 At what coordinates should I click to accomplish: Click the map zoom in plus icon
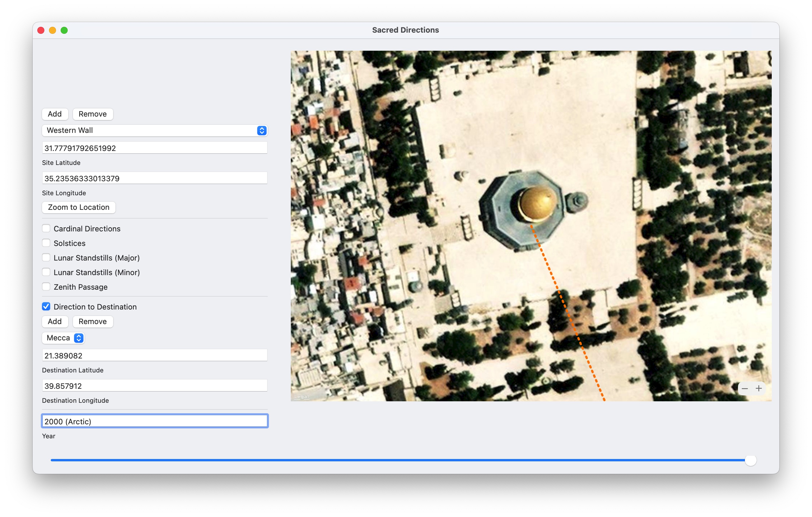tap(758, 388)
